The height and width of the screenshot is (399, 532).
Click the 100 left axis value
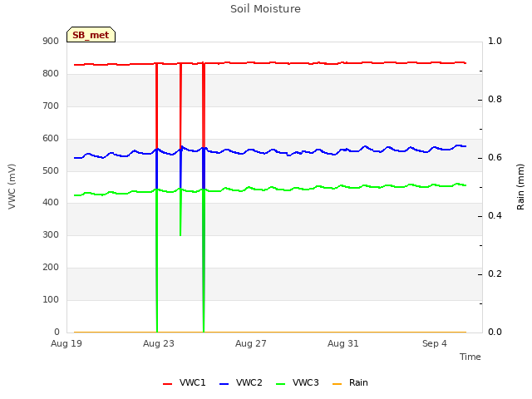point(51,299)
